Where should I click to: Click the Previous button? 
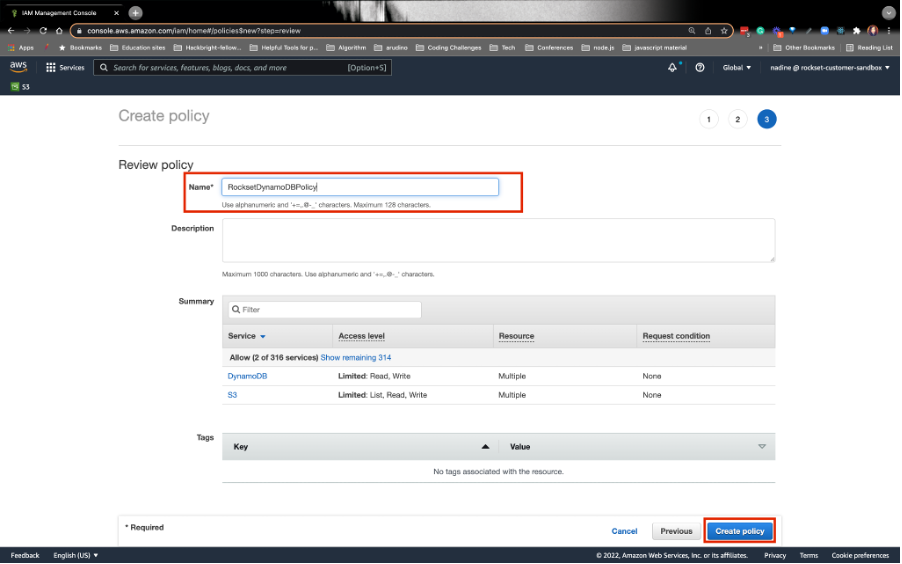tap(676, 531)
